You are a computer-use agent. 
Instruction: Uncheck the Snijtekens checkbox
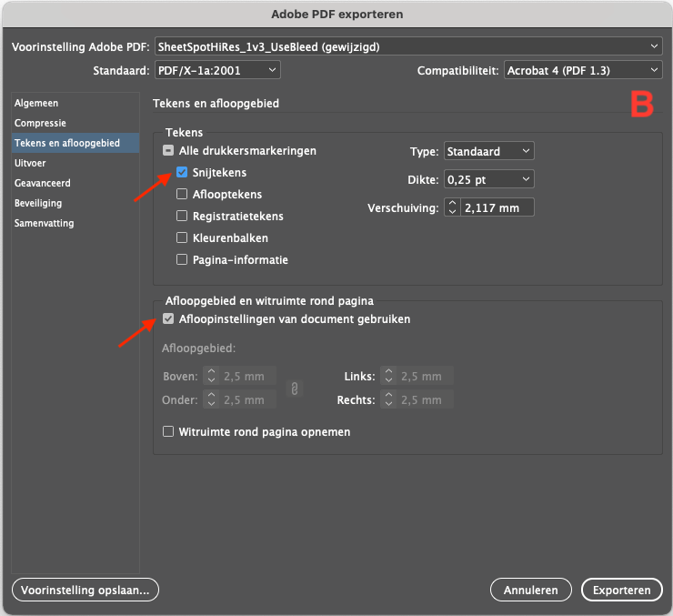tap(183, 173)
